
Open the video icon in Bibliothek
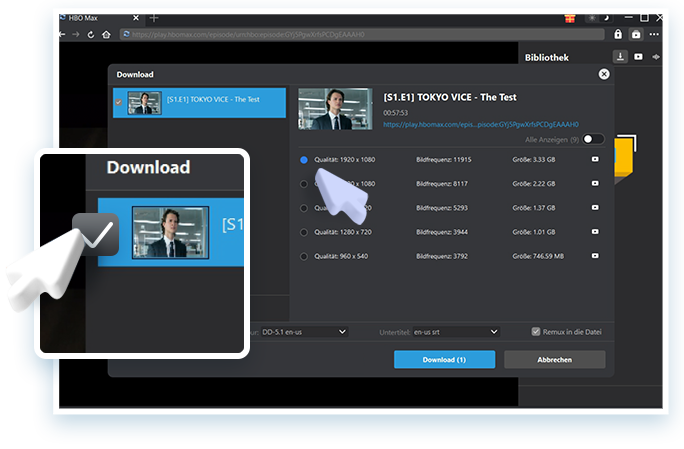(x=638, y=57)
